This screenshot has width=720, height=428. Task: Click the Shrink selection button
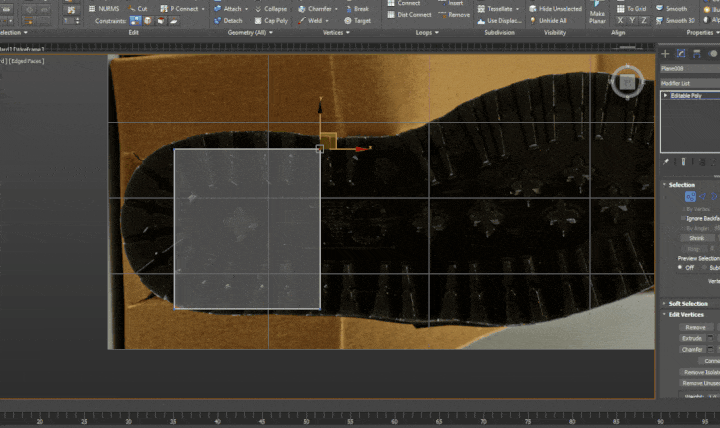pyautogui.click(x=696, y=238)
